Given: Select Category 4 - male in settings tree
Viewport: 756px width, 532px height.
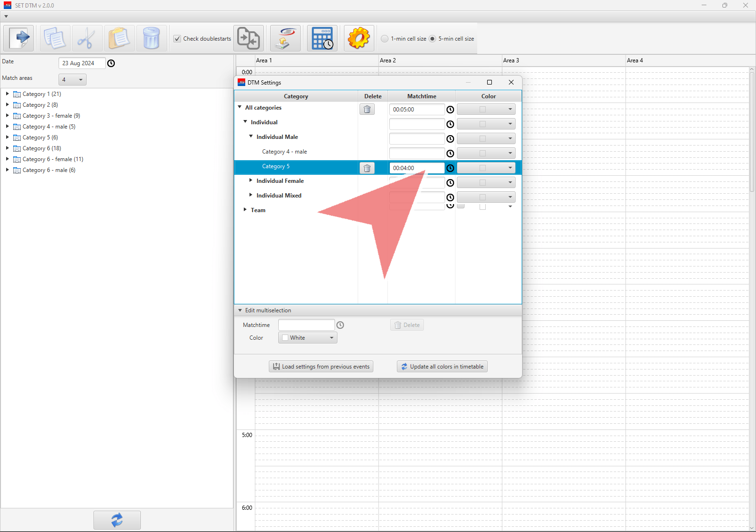Looking at the screenshot, I should (x=284, y=152).
